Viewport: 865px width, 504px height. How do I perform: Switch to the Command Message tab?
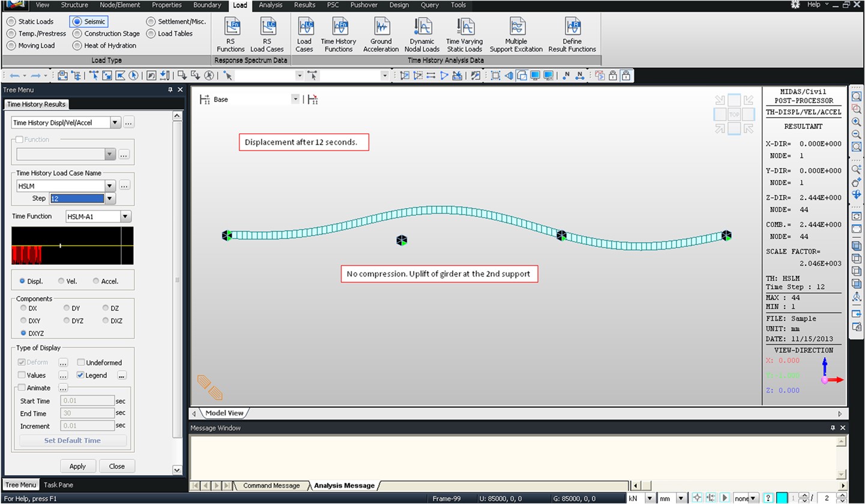[x=271, y=485]
